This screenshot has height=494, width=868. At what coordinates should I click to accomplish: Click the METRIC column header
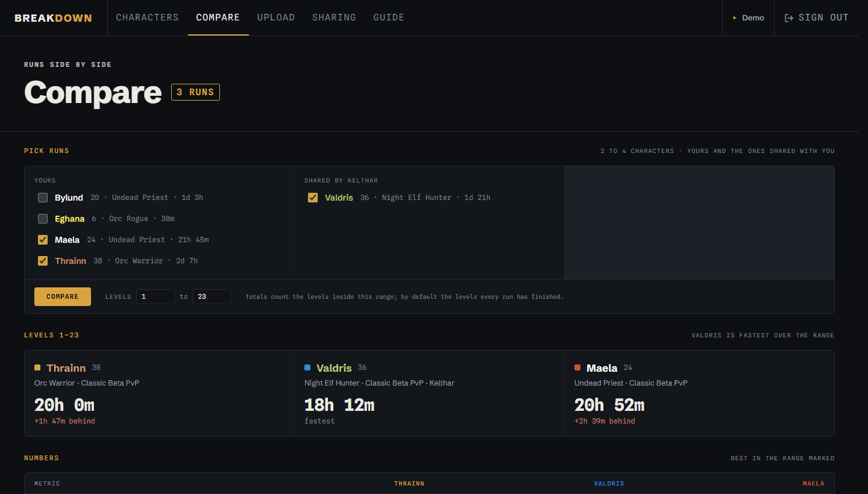pos(47,484)
